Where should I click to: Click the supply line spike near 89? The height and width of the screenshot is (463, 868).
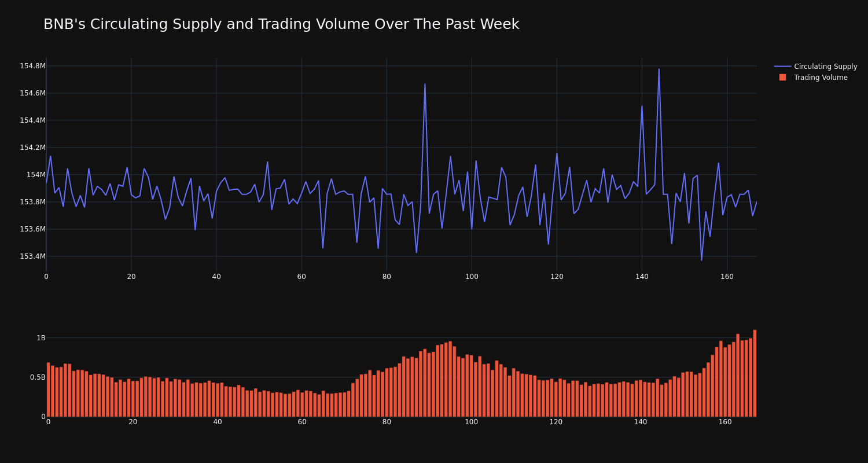click(425, 84)
